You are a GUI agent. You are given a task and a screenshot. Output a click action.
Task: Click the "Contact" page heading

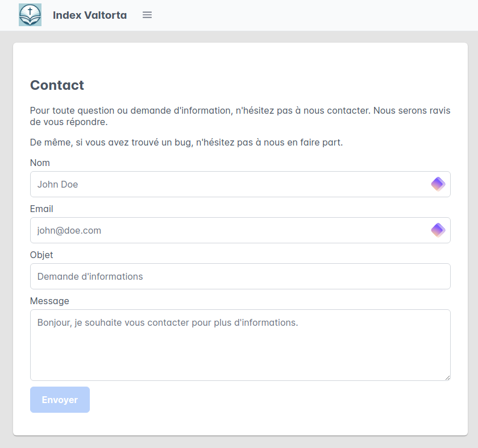(x=57, y=85)
